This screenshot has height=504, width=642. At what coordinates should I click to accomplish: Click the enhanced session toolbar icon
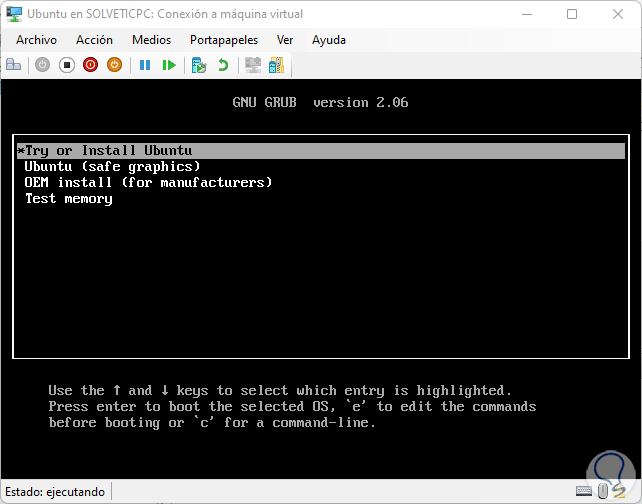(253, 65)
